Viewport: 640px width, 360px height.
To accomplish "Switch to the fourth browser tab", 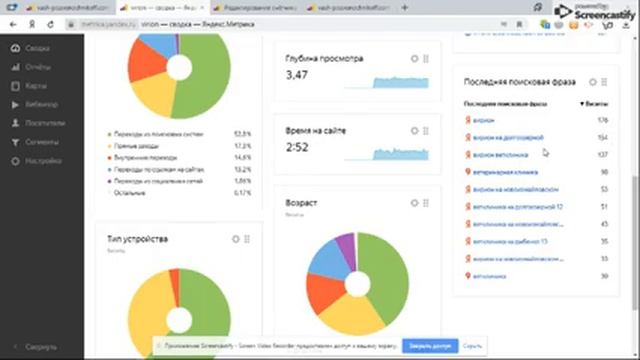I will (349, 8).
